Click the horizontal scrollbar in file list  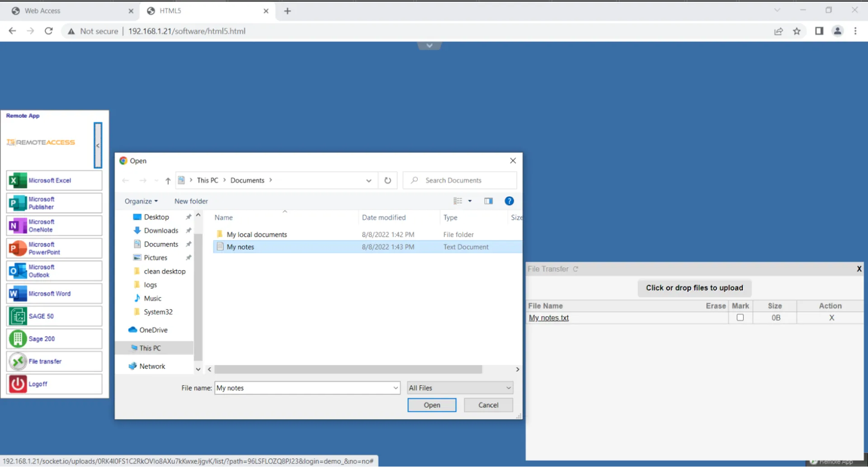[348, 370]
